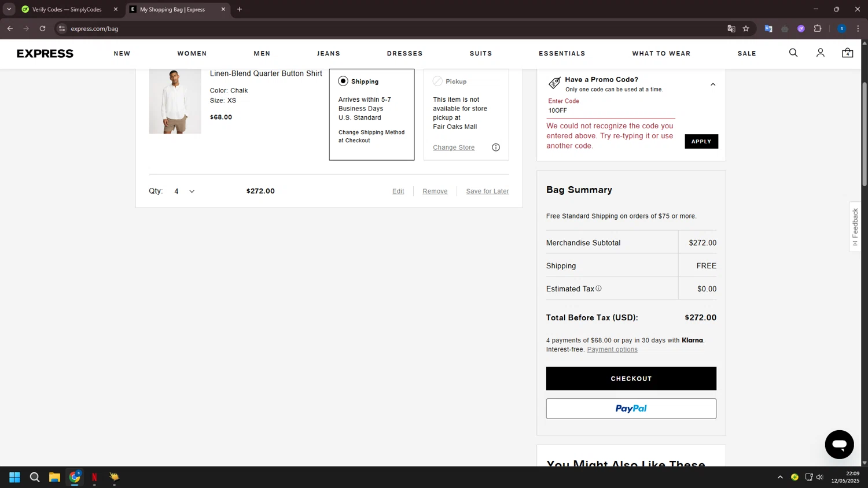Click the promo code tag icon

[554, 83]
